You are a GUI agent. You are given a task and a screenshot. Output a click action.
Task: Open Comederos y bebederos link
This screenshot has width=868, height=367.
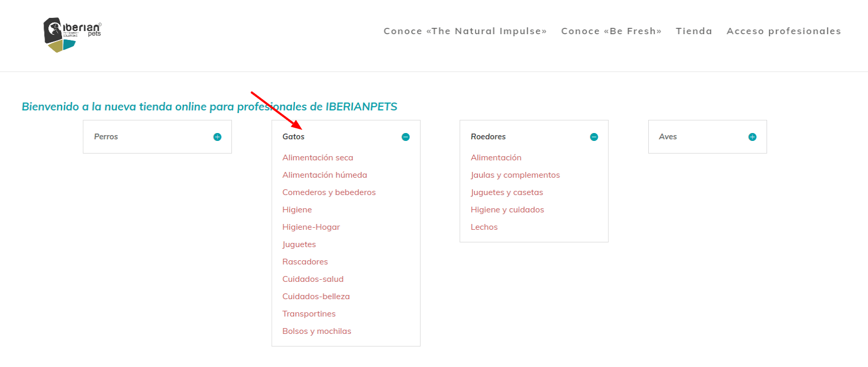pyautogui.click(x=329, y=192)
